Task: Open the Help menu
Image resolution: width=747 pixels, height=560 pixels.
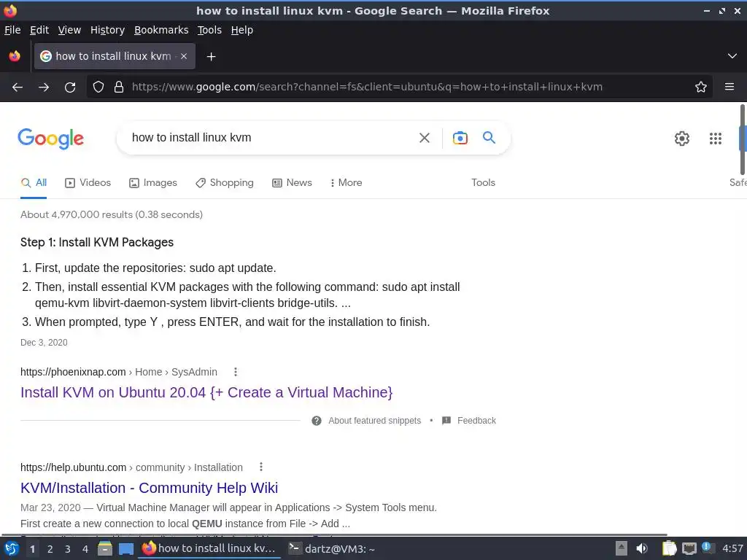Action: [x=242, y=30]
